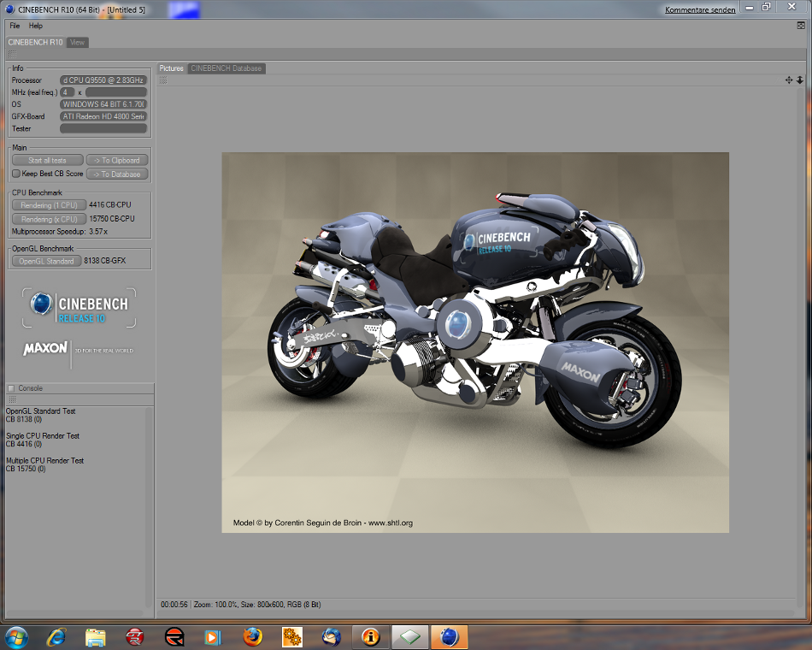Click the 15750 CB-CPU score text

(x=112, y=219)
